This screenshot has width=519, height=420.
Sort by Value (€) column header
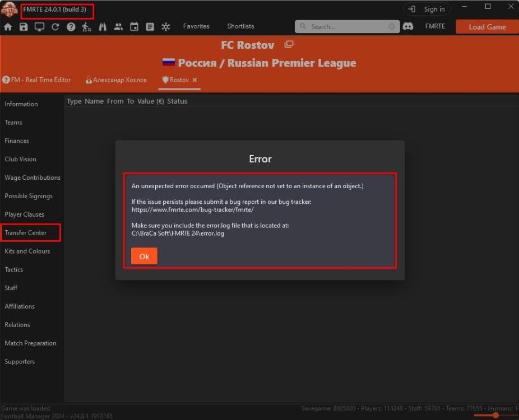151,101
